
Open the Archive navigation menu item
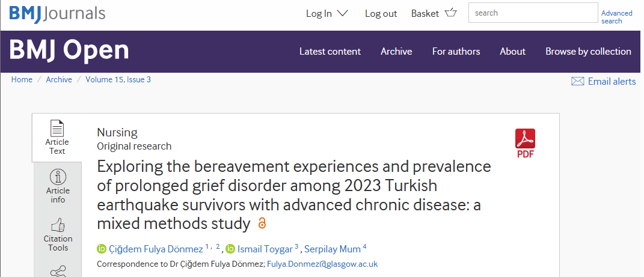396,51
